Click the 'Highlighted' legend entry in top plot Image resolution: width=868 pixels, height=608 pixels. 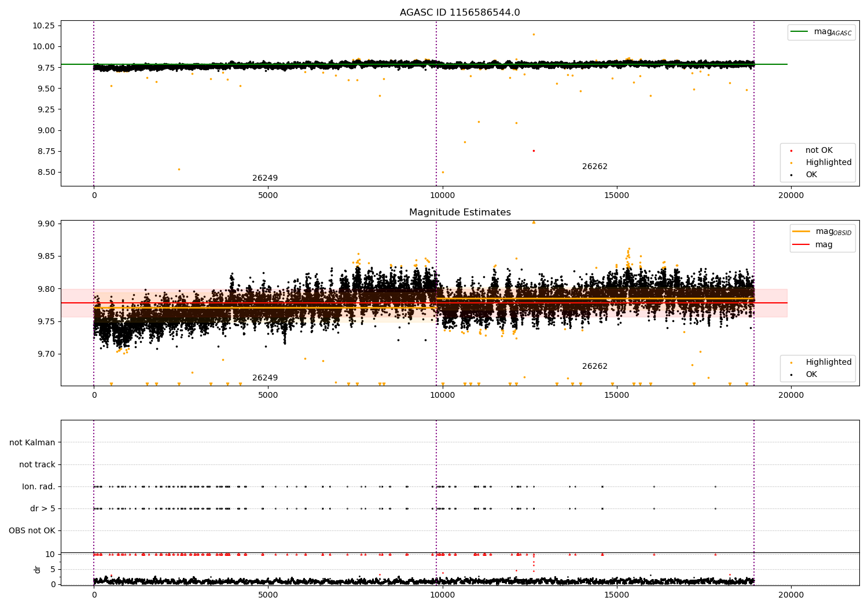tap(828, 163)
